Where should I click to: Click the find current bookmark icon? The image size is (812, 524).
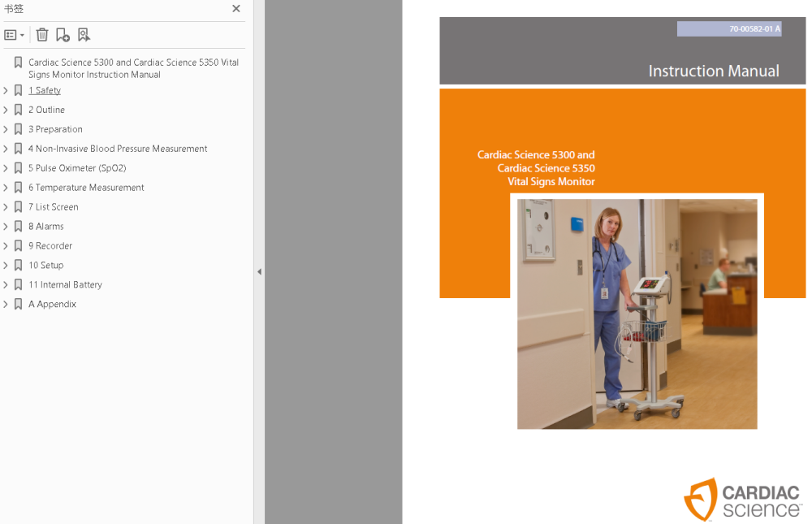coord(84,35)
